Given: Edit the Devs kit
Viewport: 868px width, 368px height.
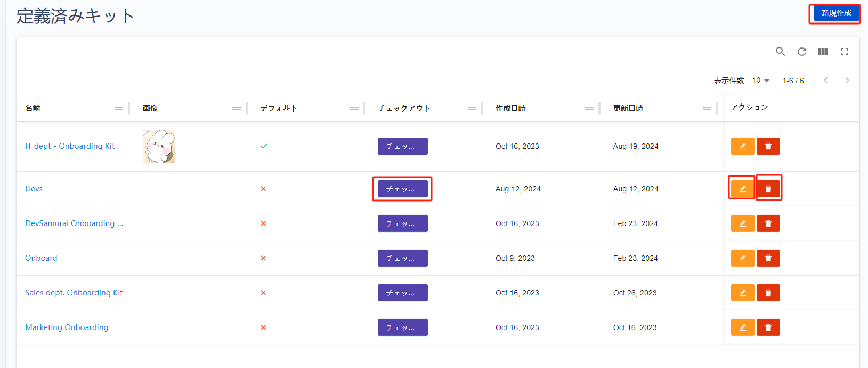Looking at the screenshot, I should 742,189.
